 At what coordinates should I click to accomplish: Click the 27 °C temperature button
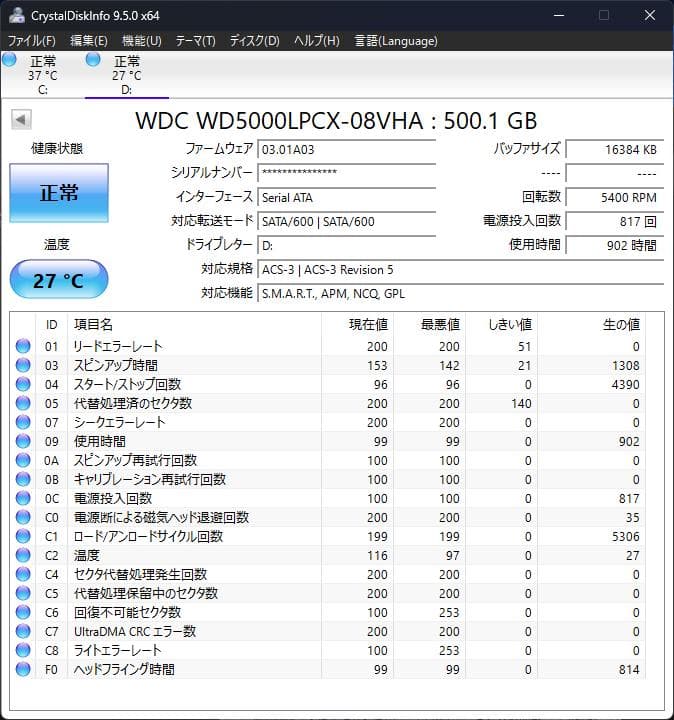click(x=59, y=280)
